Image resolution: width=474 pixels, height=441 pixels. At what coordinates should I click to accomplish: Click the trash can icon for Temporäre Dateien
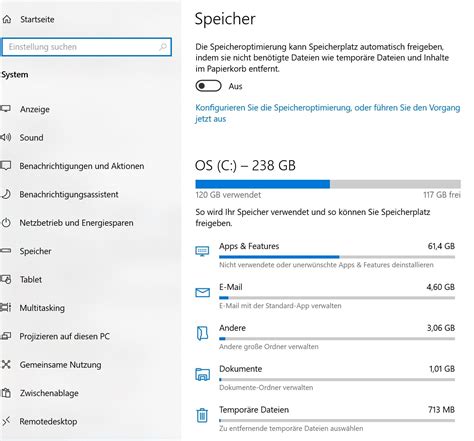[x=202, y=415]
